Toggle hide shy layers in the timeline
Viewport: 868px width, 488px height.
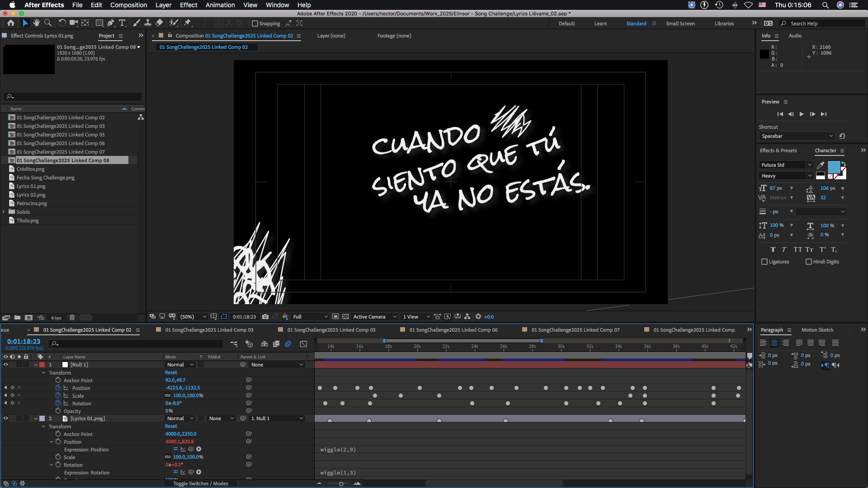click(x=264, y=344)
